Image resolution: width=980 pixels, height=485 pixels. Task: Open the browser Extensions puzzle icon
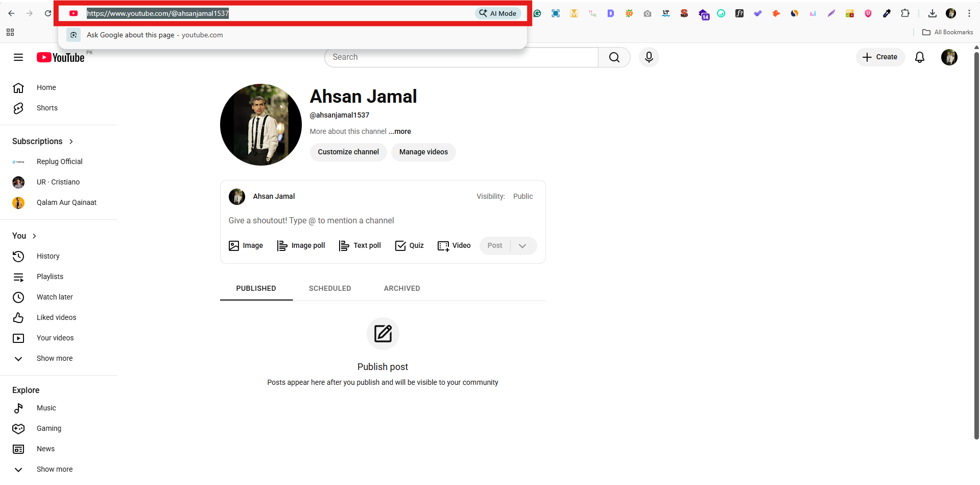(x=905, y=13)
